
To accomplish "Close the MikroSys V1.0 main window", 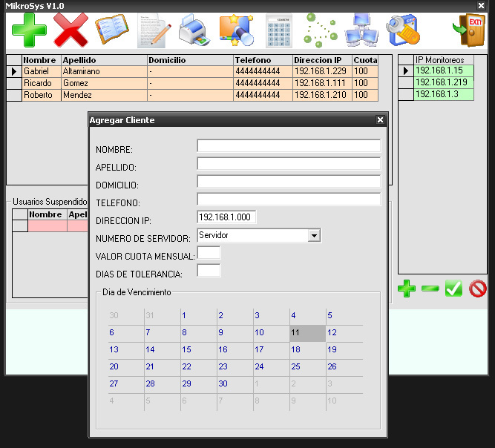I will (x=481, y=6).
